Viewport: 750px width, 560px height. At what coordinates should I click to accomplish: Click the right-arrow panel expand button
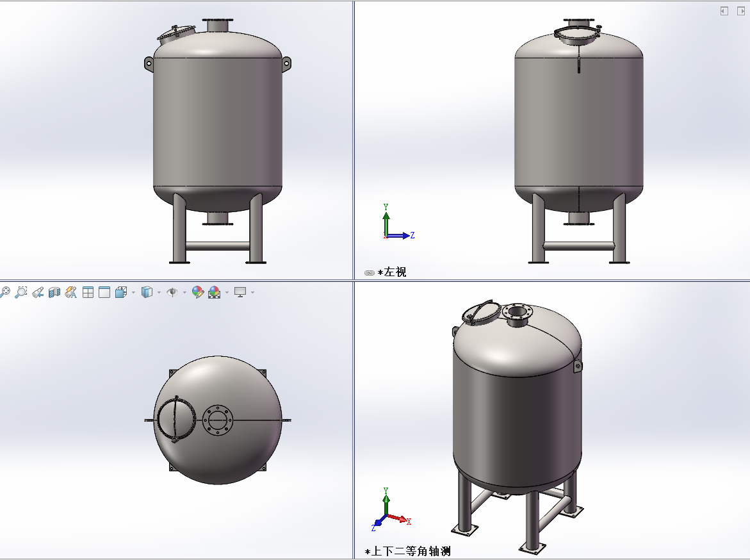(740, 11)
